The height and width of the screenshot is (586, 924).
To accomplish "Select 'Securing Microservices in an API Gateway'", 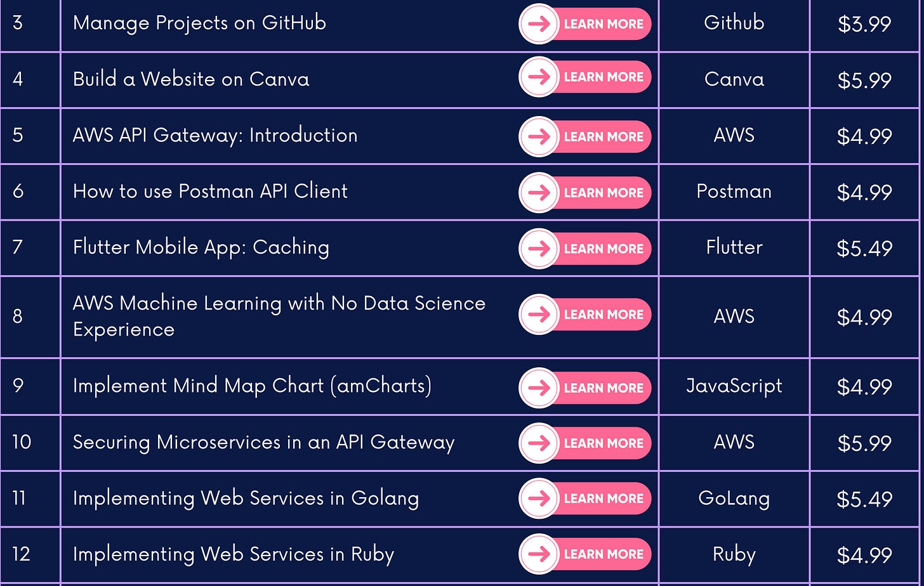I will coord(263,442).
